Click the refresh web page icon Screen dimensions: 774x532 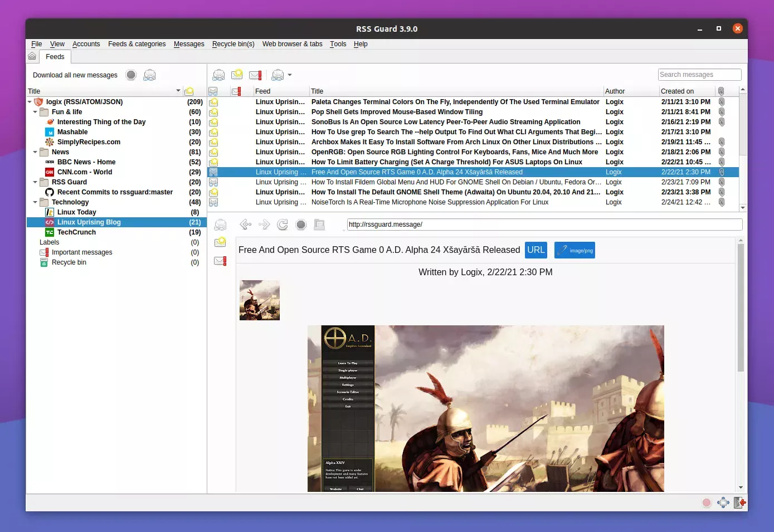[x=283, y=224]
